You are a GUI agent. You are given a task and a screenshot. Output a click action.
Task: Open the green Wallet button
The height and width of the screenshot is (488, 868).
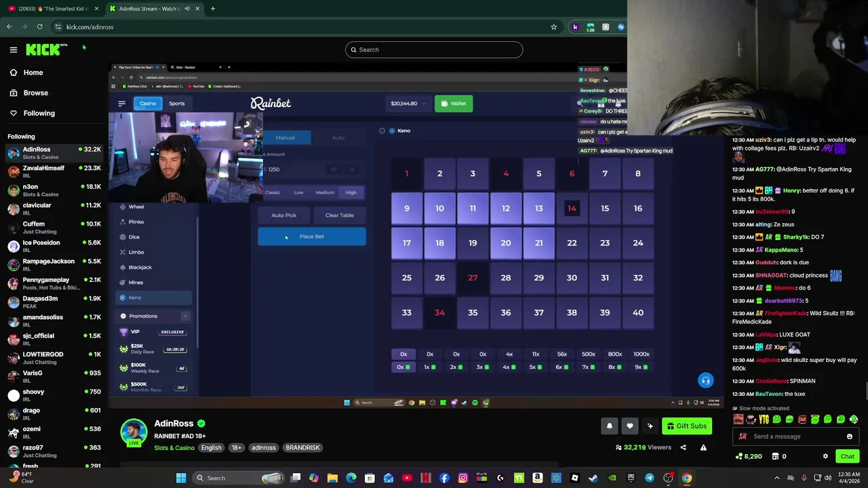point(454,104)
